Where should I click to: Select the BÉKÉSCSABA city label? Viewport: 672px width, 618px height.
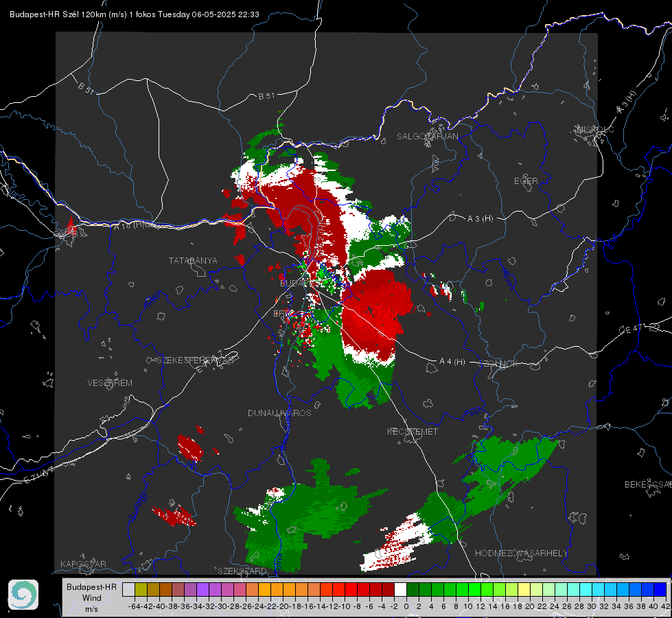pos(648,485)
